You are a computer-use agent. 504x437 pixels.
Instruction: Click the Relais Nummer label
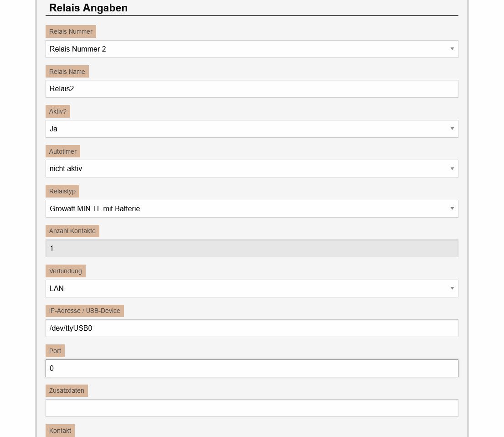tap(71, 31)
